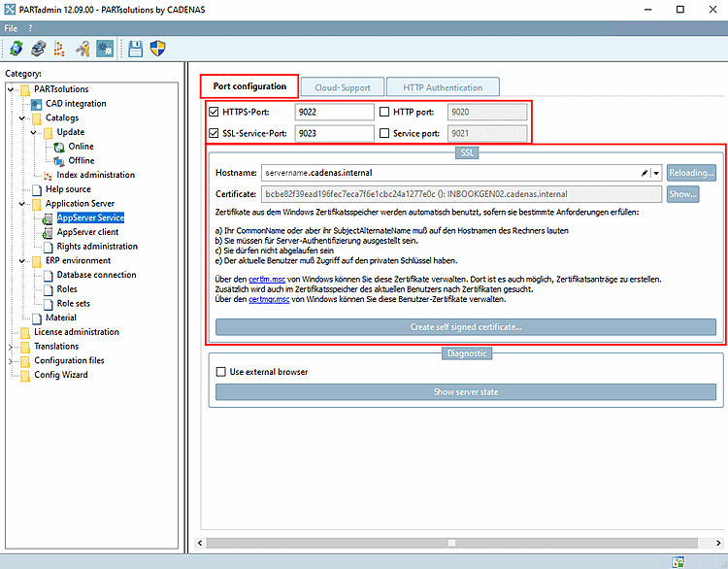Image resolution: width=728 pixels, height=569 pixels.
Task: Click the floppy disk save icon
Action: tap(136, 48)
